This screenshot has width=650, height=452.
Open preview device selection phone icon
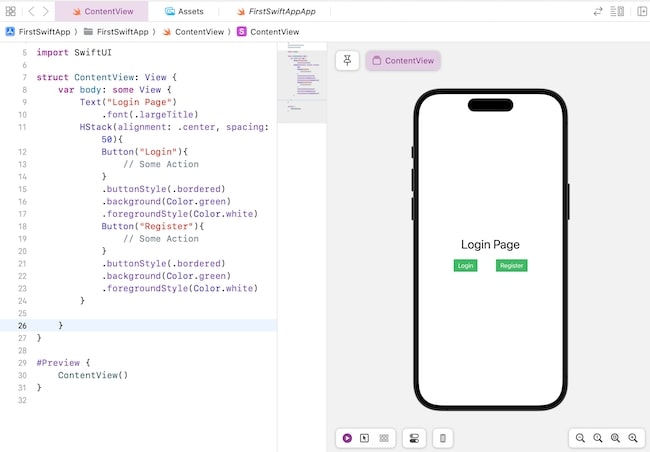(x=444, y=438)
